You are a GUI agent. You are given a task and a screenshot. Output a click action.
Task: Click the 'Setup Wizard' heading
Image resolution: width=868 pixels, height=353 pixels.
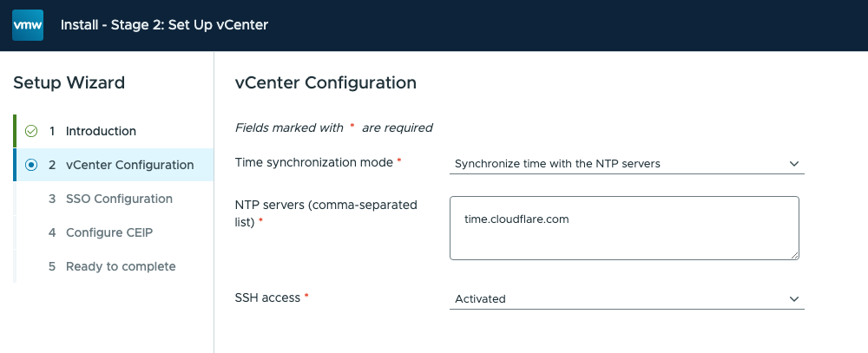tap(69, 83)
